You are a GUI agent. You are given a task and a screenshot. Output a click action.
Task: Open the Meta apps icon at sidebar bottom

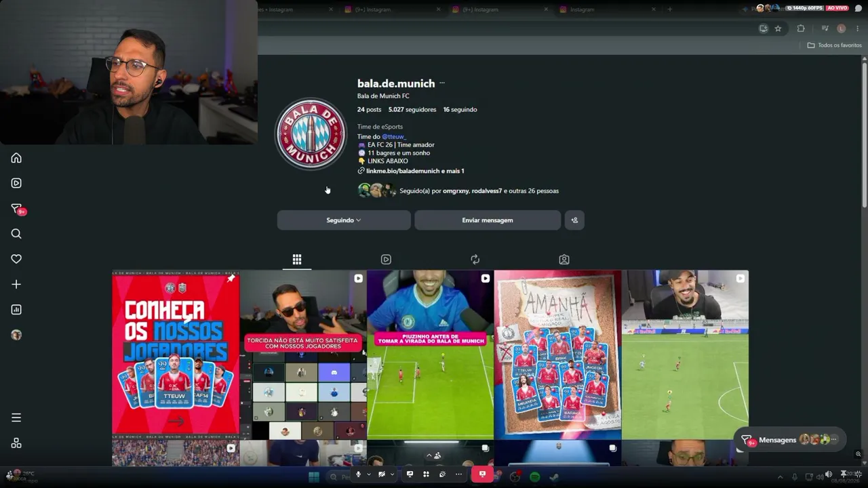[16, 443]
